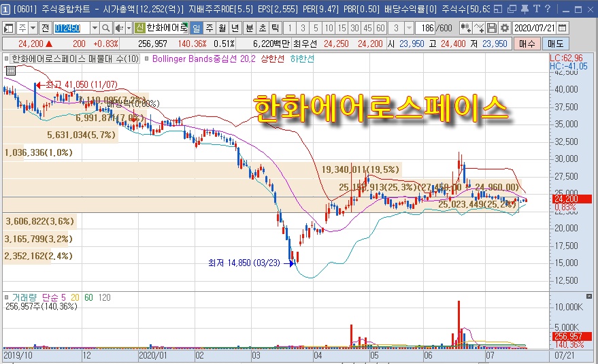The height and width of the screenshot is (364, 598).
Task: Click the grid table icon on chart
Action: tap(11, 71)
